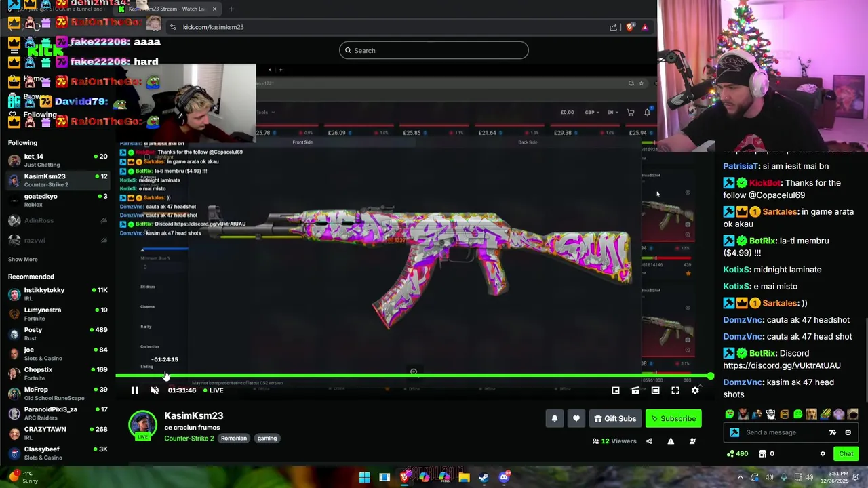
Task: Open cart icon in streamed skin site
Action: coord(631,113)
